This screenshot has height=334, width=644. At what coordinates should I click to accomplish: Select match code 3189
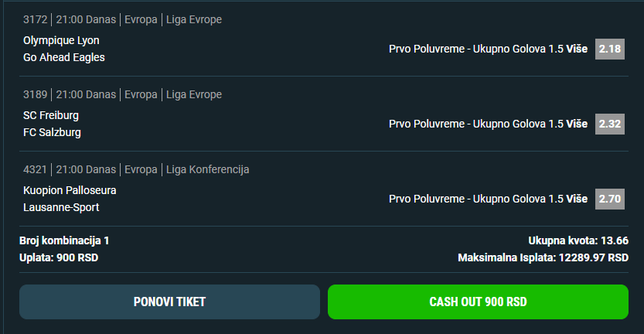(35, 94)
